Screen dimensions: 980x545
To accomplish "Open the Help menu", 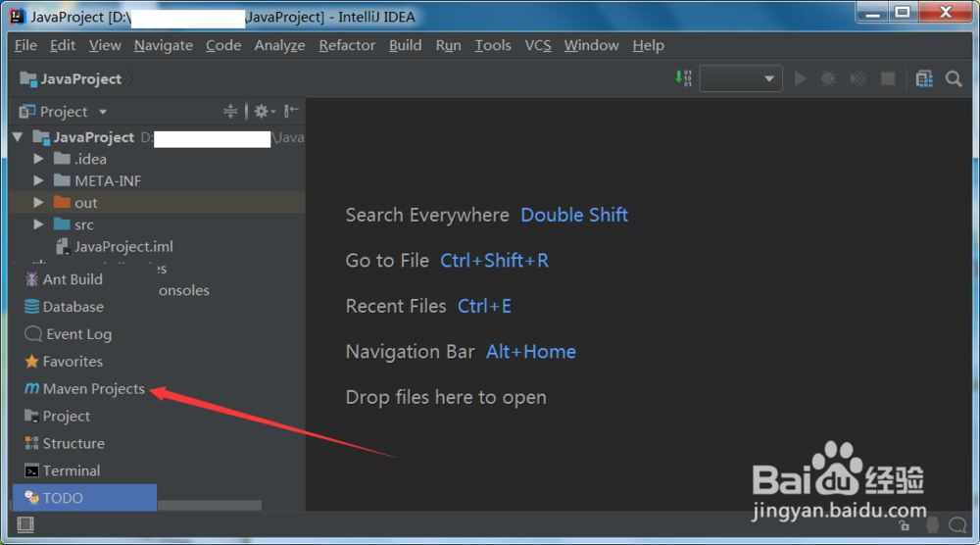I will pyautogui.click(x=648, y=46).
